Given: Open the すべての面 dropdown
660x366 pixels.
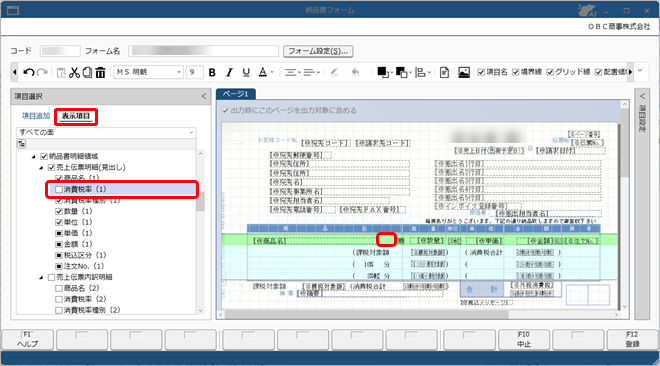Looking at the screenshot, I should coord(192,133).
